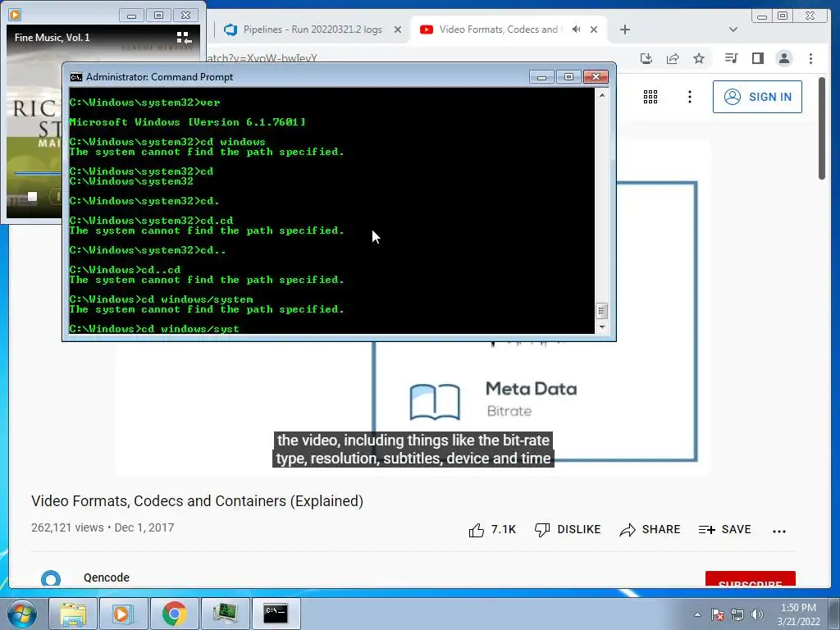The width and height of the screenshot is (840, 630).
Task: Close the YouTube video tab
Action: click(594, 30)
